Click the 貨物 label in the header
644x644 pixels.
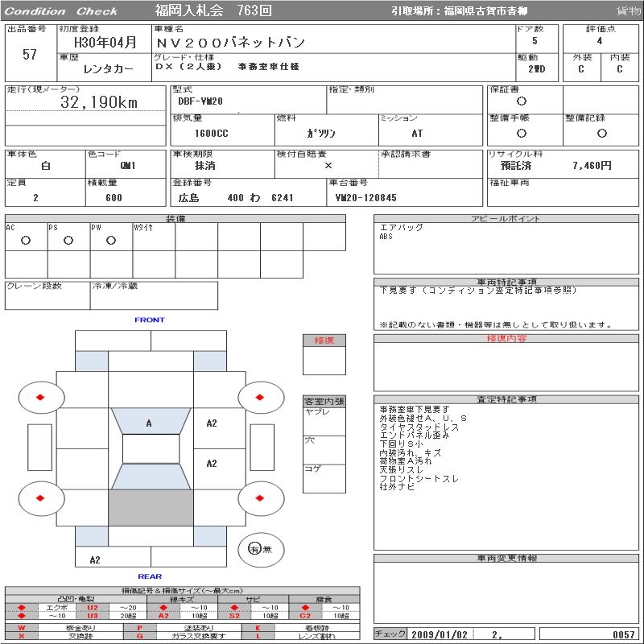[629, 11]
